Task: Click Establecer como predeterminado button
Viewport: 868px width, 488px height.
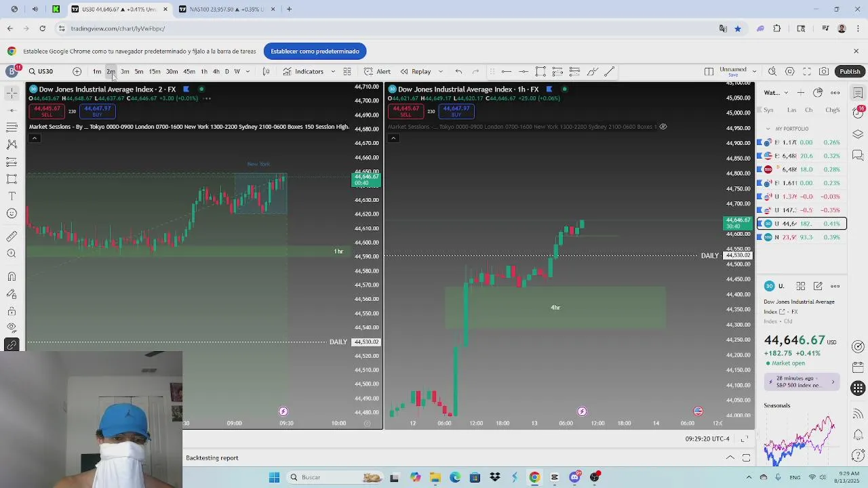Action: pos(315,51)
